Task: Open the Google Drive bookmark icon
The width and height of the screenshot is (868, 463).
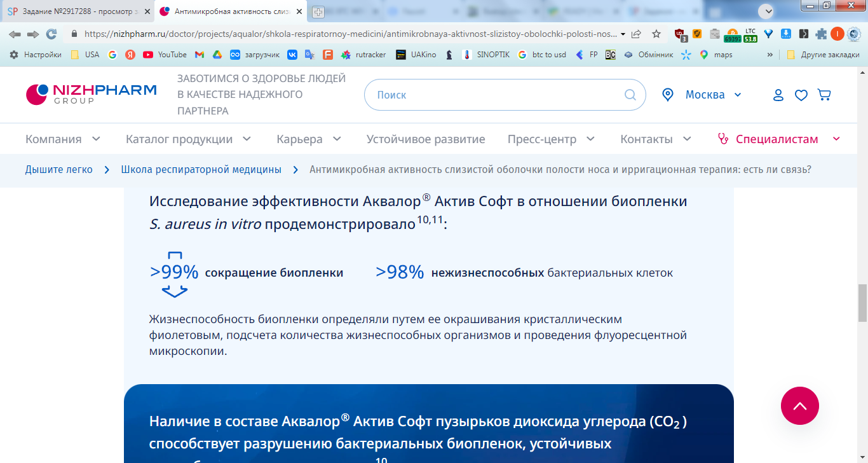Action: pos(217,55)
